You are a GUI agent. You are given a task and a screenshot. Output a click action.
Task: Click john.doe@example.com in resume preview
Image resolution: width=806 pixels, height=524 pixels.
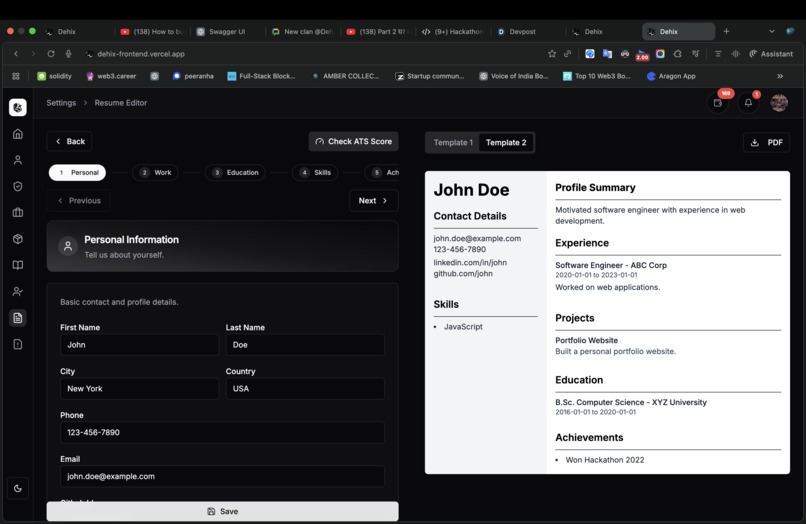477,238
